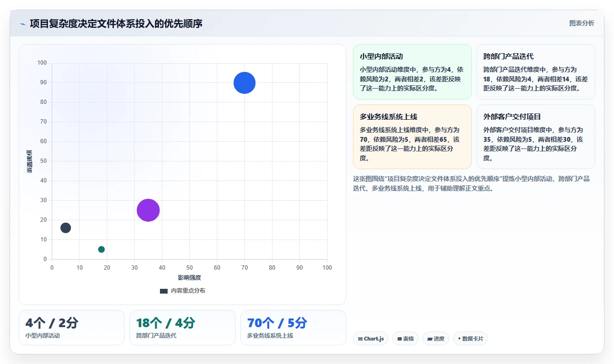The image size is (614, 364).
Task: Click the lightning icon beside the title
Action: coord(23,23)
